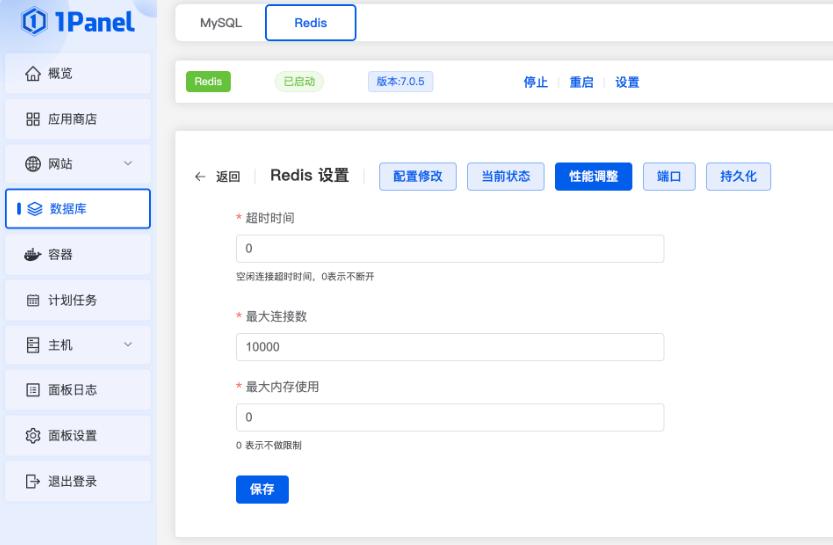This screenshot has height=545, width=833.
Task: Click the 停止 link to stop Redis
Action: [535, 82]
